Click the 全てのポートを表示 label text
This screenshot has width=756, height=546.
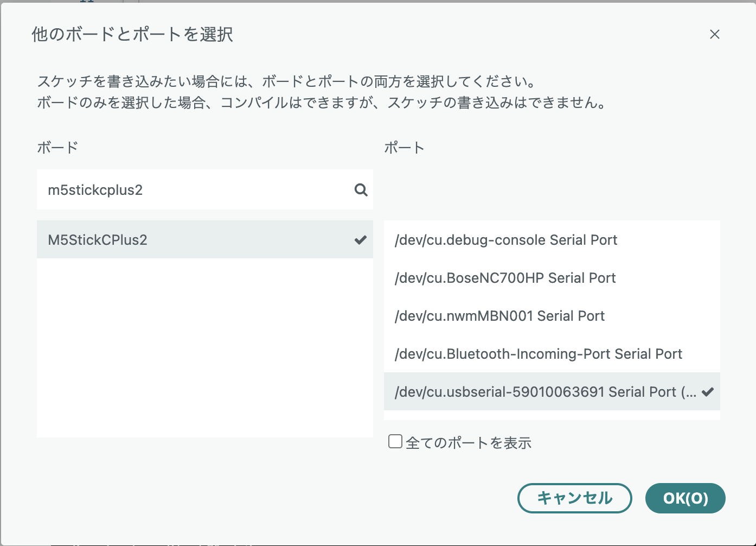click(x=469, y=442)
